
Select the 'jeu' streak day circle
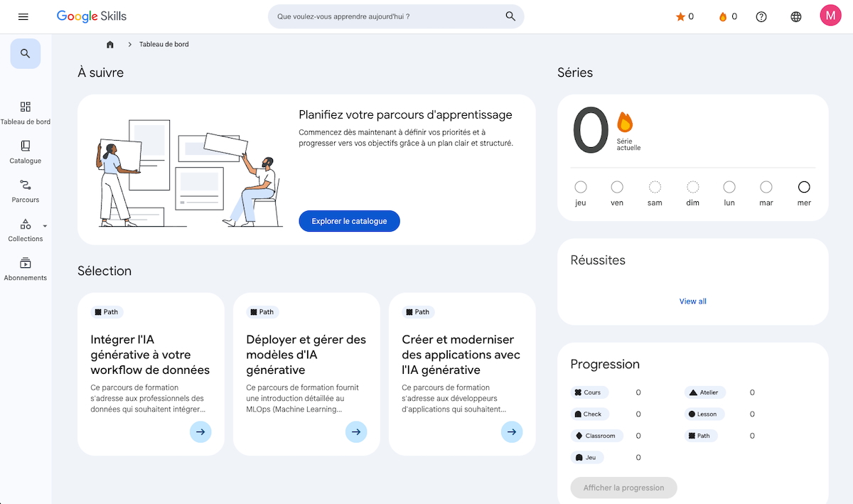[581, 187]
